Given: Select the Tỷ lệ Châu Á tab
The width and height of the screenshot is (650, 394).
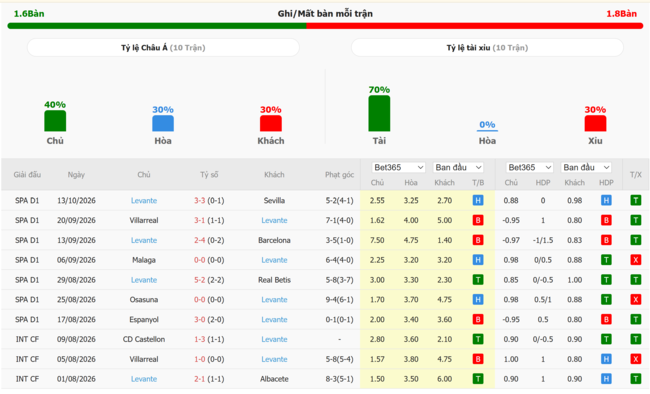Looking at the screenshot, I should pos(163,48).
